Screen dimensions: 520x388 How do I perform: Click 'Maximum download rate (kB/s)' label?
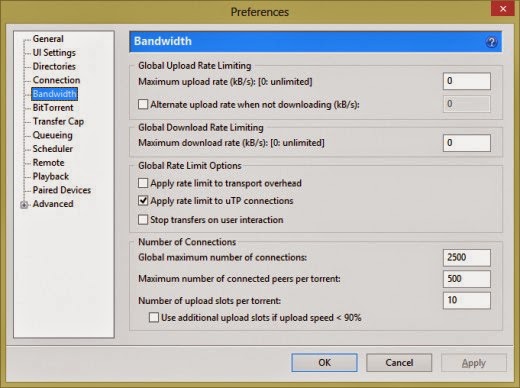231,143
